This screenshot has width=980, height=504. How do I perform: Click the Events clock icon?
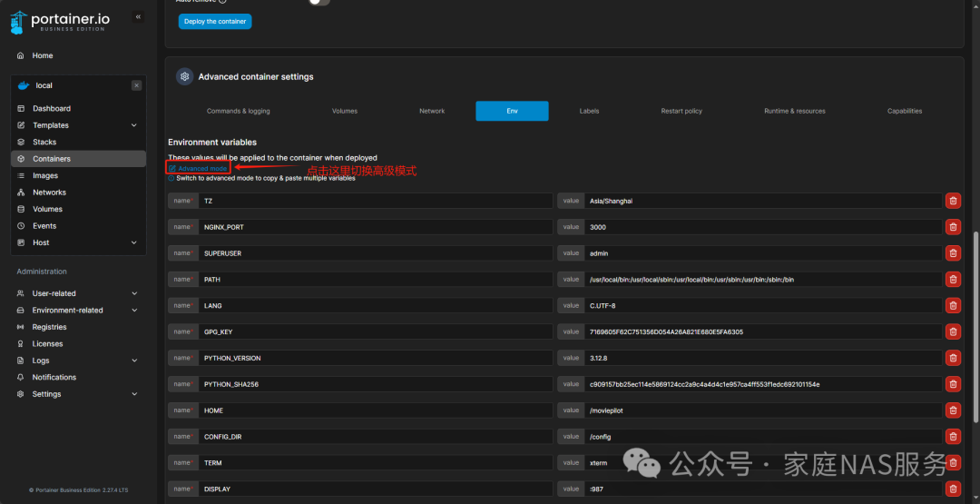(21, 226)
